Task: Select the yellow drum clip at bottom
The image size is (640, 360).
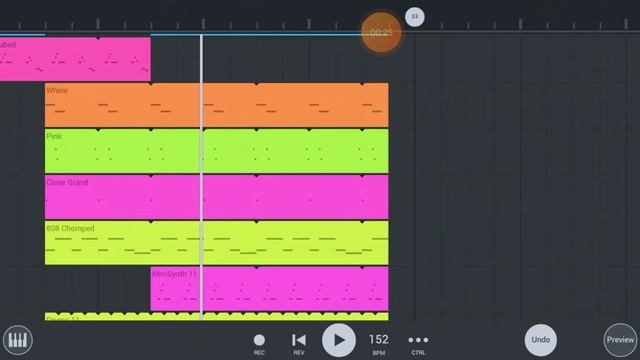Action: [217, 316]
